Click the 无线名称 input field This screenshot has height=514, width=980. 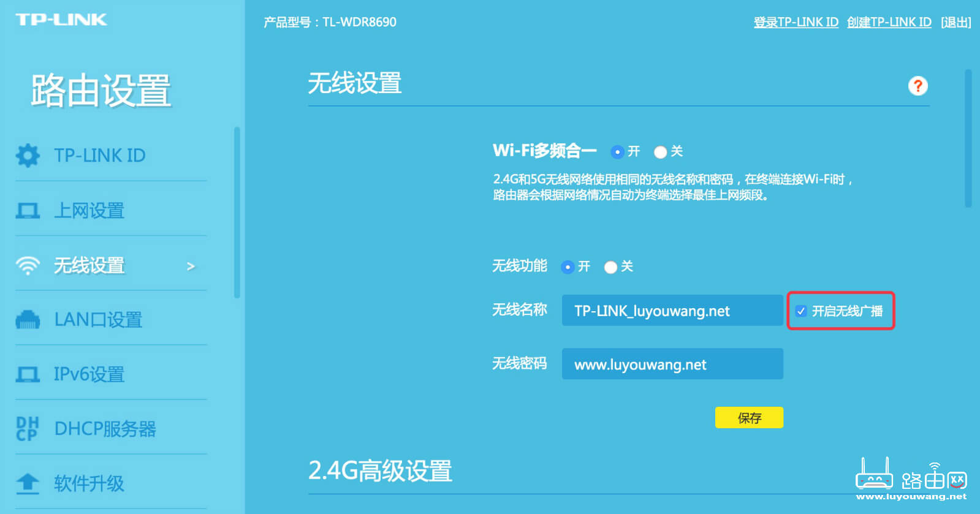(672, 311)
